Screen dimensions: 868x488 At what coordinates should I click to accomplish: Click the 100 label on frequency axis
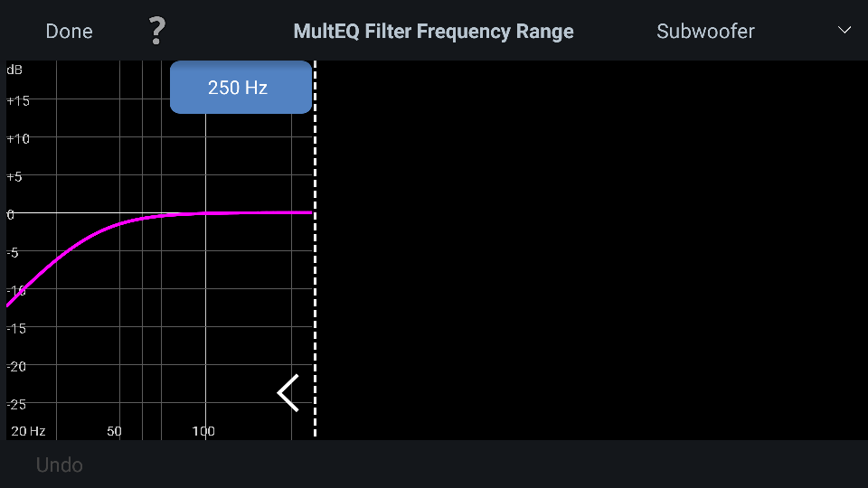tap(203, 431)
